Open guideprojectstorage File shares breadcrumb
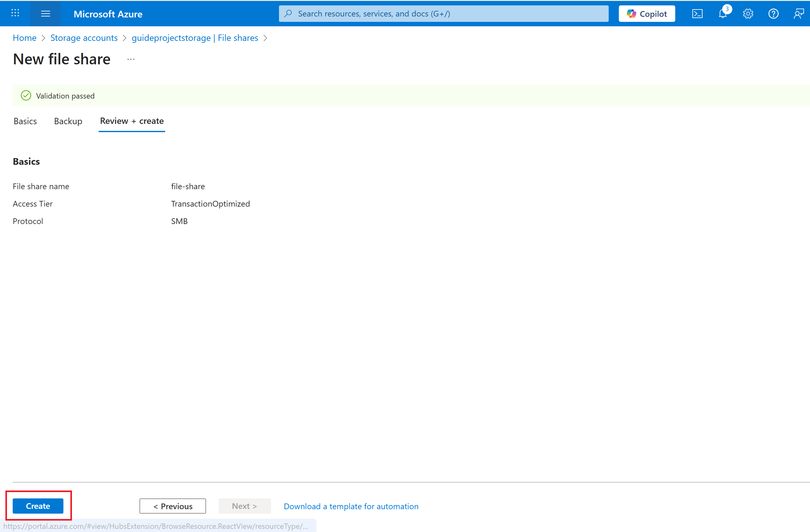This screenshot has width=810, height=532. point(195,38)
